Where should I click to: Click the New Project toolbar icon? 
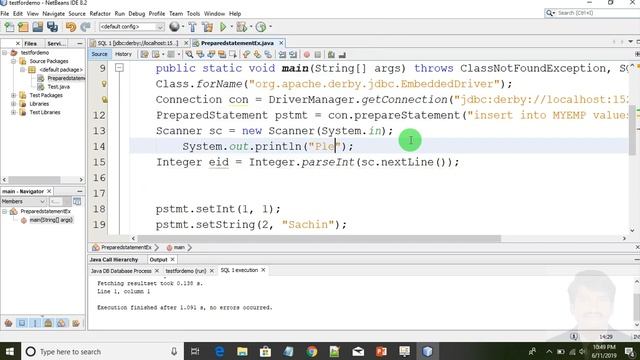[23, 27]
